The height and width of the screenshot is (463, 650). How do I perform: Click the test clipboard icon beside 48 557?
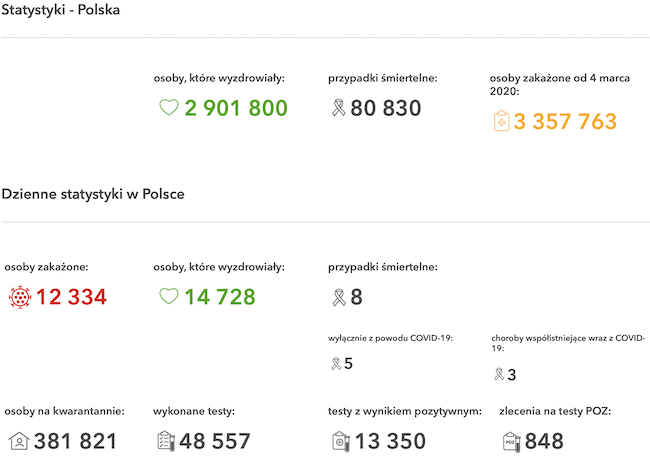166,441
